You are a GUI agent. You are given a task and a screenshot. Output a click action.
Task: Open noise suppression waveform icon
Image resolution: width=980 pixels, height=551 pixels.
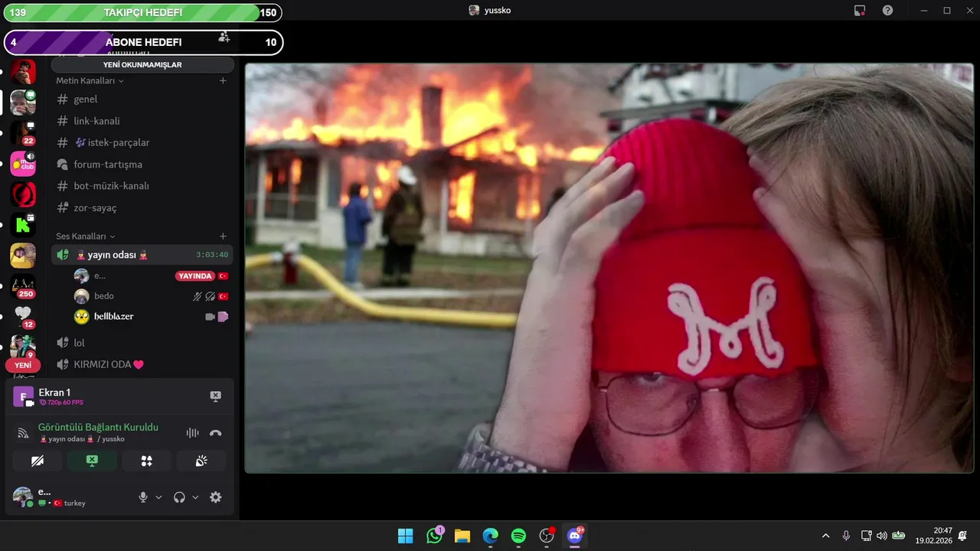(192, 433)
